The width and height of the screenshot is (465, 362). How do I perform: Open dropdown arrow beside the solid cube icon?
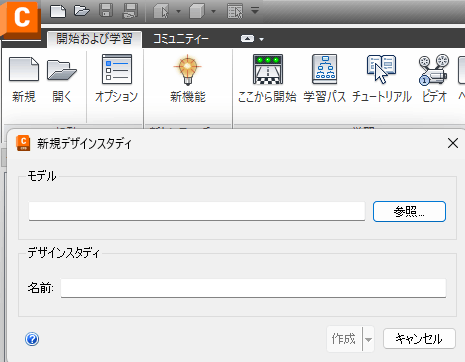pos(214,11)
